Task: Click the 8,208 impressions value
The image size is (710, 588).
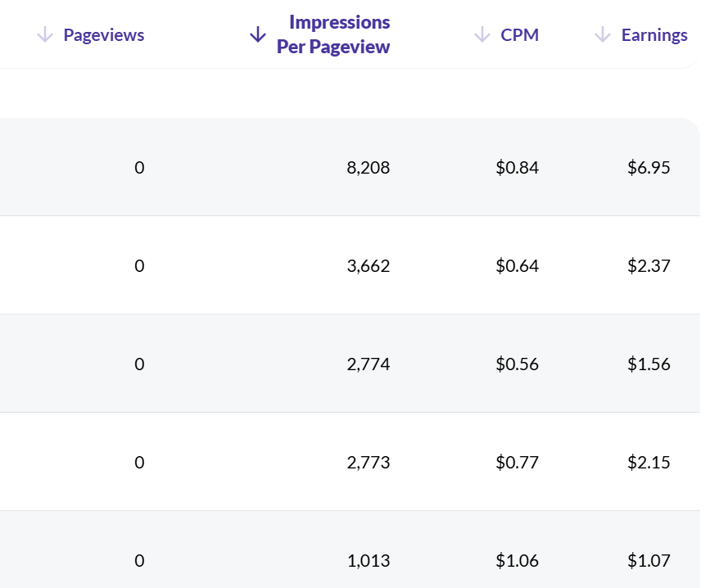Action: (x=368, y=168)
